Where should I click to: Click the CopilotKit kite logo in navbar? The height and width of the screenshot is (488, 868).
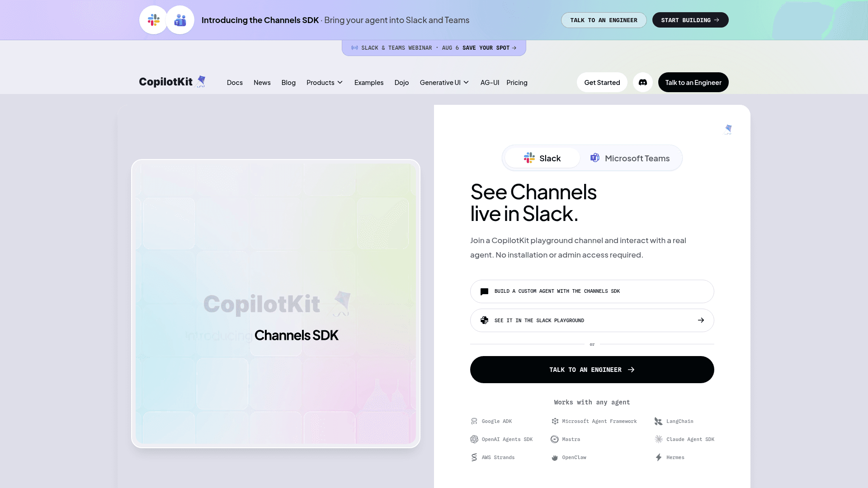pos(201,82)
